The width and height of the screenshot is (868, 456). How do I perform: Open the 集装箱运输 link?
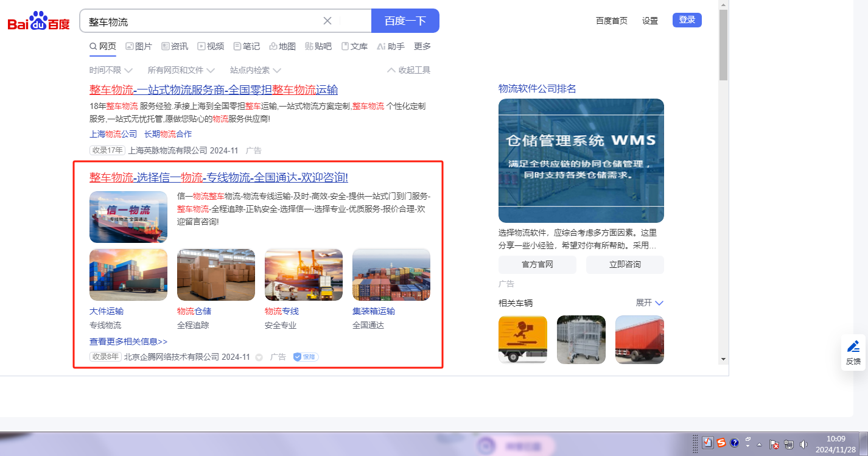374,311
